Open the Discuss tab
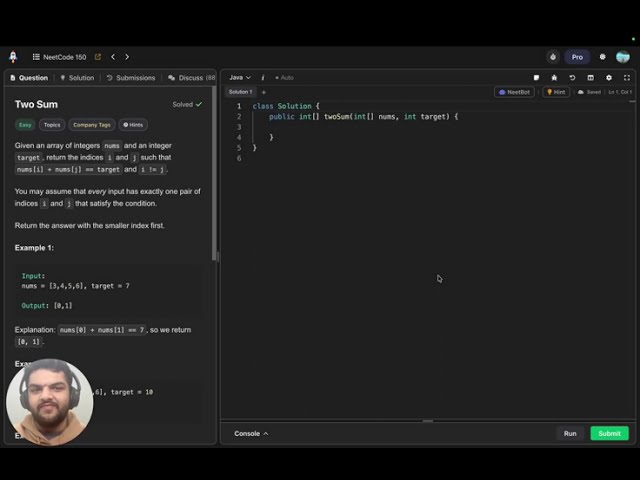Viewport: 640px width, 480px height. point(186,77)
